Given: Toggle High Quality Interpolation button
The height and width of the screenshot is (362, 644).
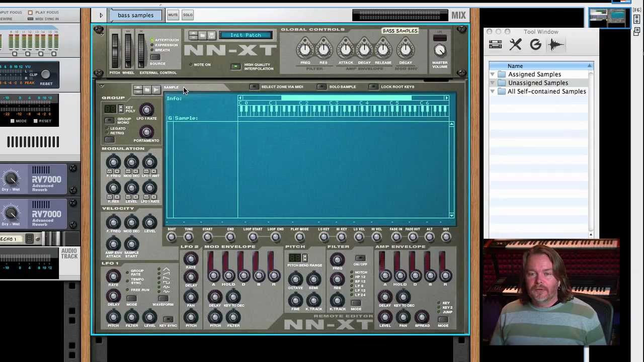Looking at the screenshot, I should click(235, 67).
